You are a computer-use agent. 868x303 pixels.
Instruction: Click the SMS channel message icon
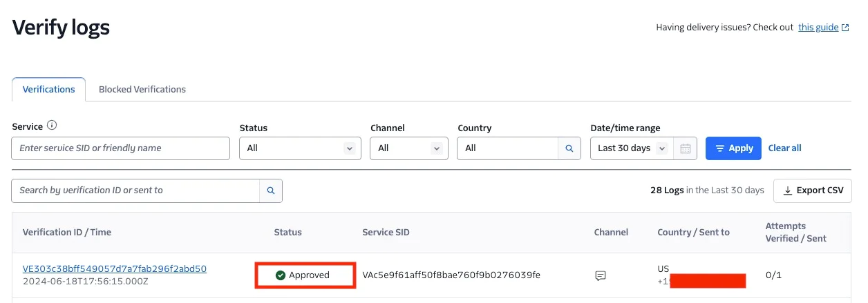click(x=601, y=275)
